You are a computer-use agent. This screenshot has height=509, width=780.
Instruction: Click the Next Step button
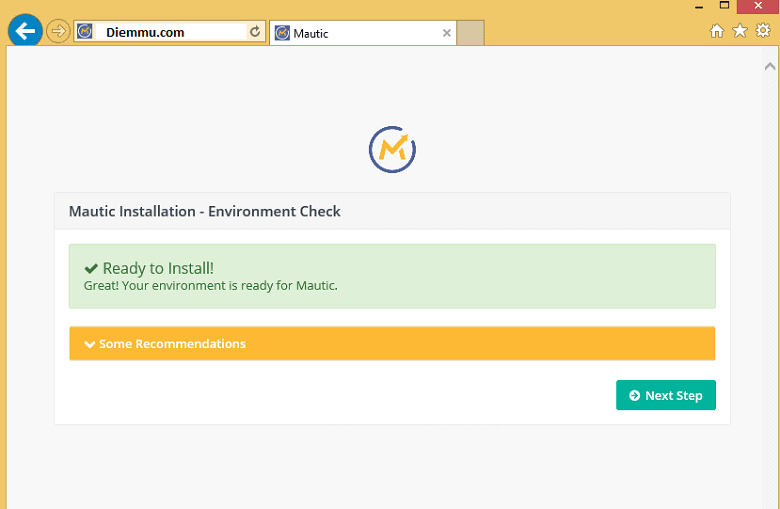coord(666,395)
